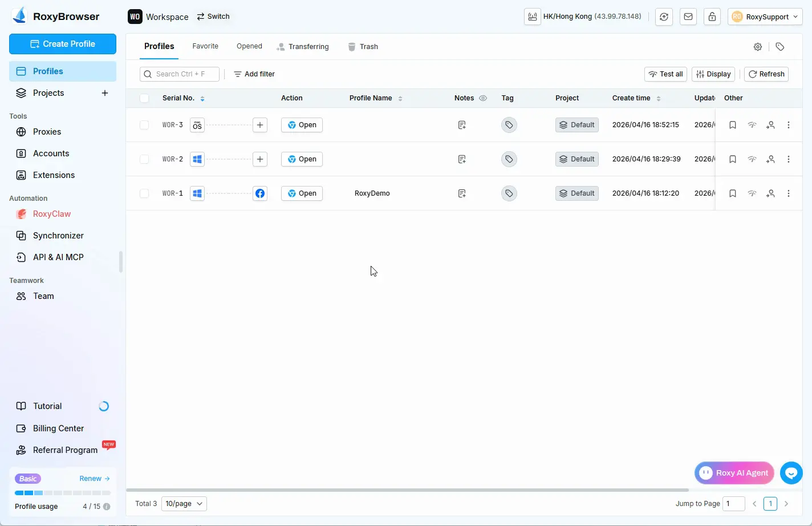
Task: Click the horizontal table scrollbar
Action: (407, 489)
